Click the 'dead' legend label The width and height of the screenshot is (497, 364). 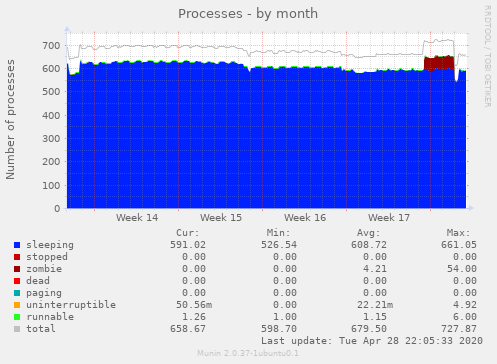click(38, 281)
